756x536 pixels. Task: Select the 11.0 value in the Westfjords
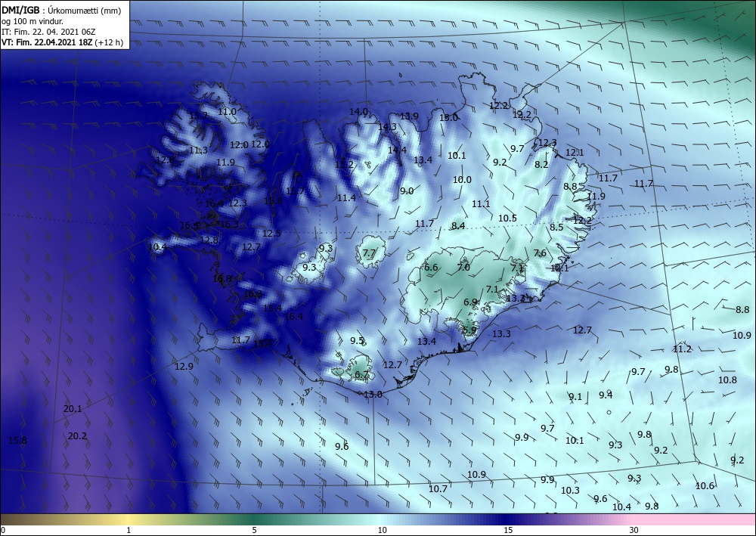click(x=227, y=112)
